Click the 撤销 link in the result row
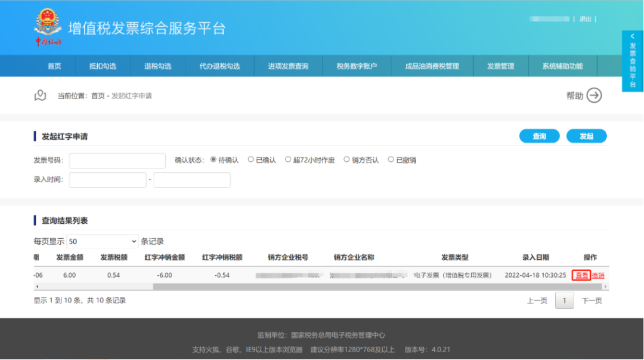644x360 pixels. pyautogui.click(x=598, y=275)
